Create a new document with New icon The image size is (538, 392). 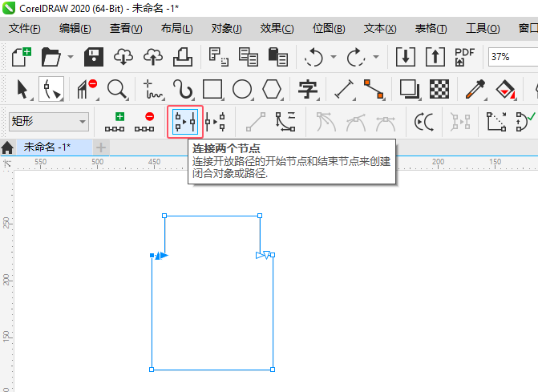tap(22, 57)
